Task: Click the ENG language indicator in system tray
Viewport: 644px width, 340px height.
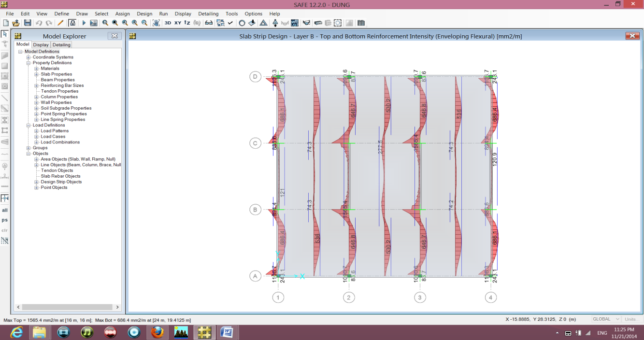Action: point(602,333)
